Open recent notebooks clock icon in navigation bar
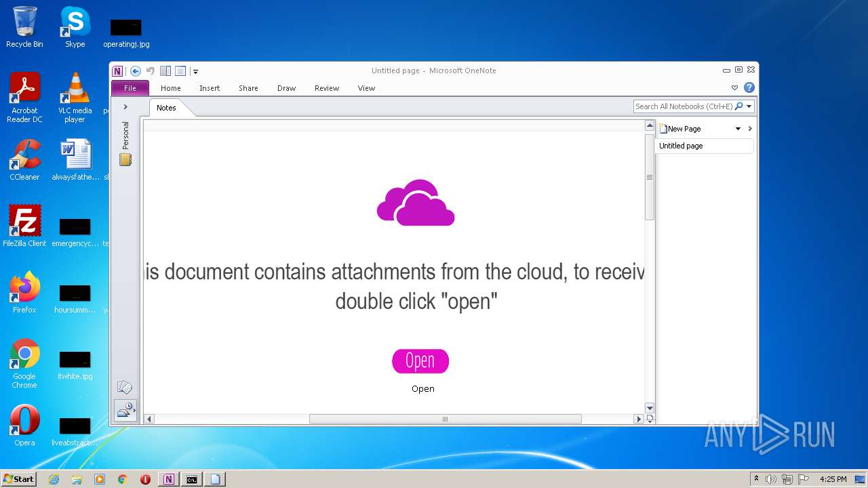This screenshot has height=488, width=868. click(x=125, y=410)
